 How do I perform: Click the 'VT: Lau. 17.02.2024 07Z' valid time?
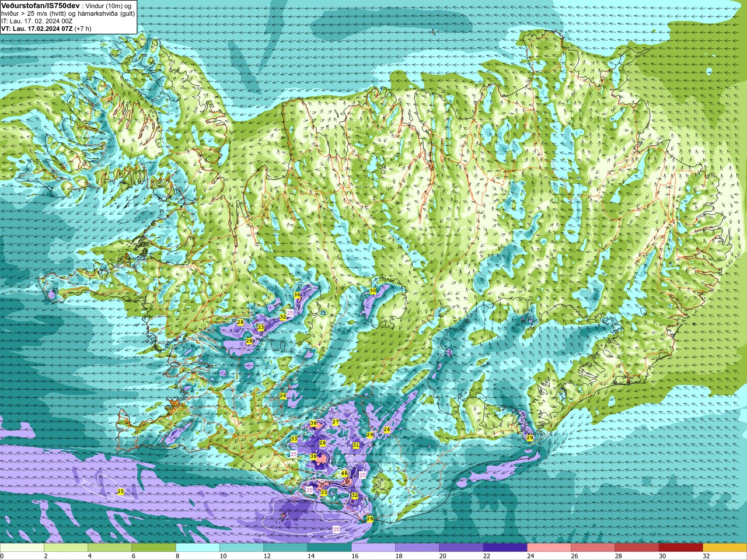tap(37, 29)
